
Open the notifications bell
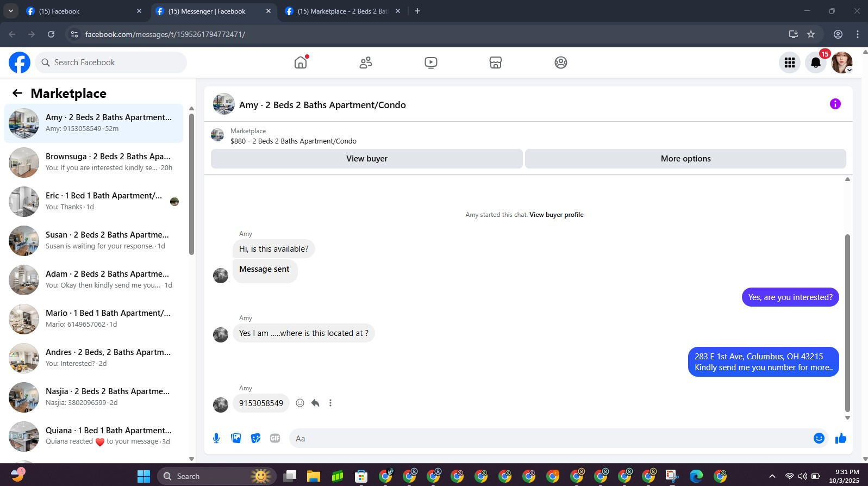816,63
